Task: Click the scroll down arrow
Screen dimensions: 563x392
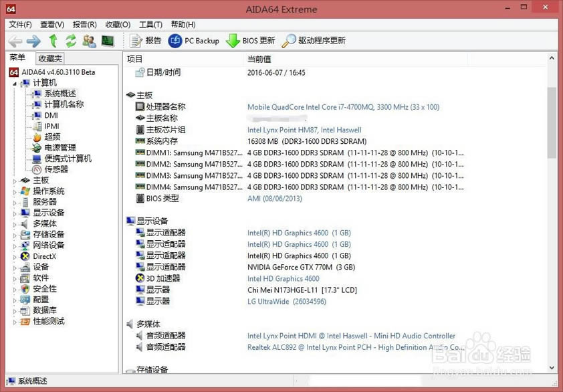Action: click(x=552, y=367)
